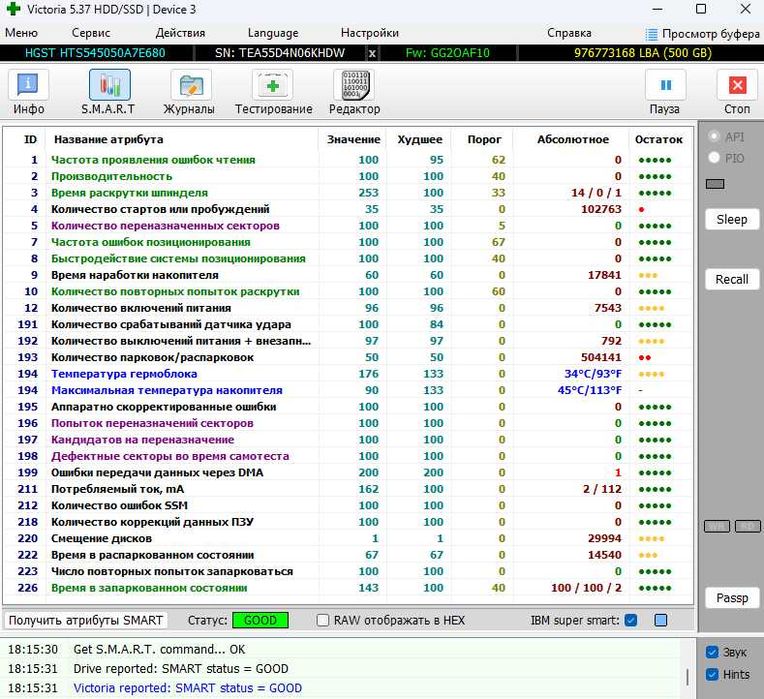Image resolution: width=764 pixels, height=699 pixels.
Task: Click log line Victoria reported: SMART status
Action: point(188,688)
